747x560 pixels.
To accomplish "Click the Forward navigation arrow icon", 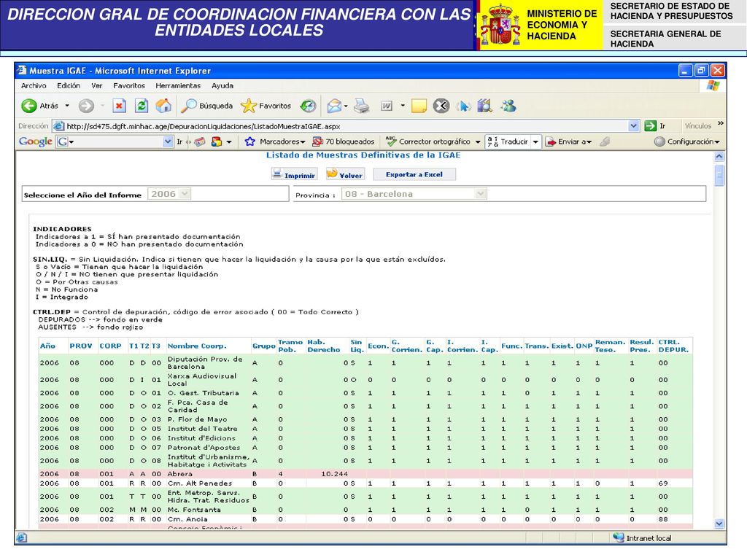I will (86, 106).
